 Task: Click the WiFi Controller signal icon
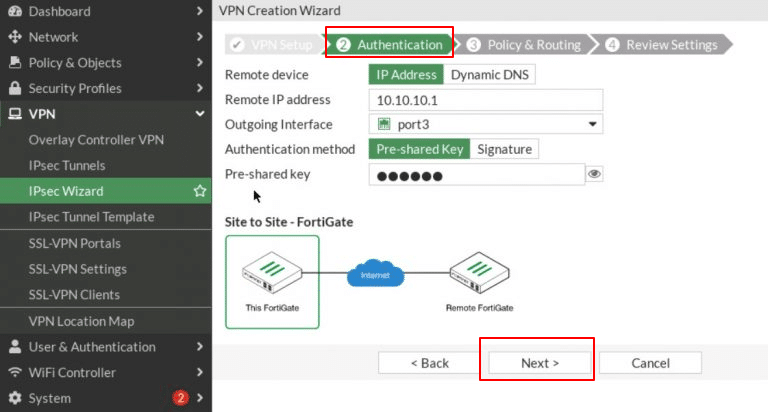tap(15, 372)
